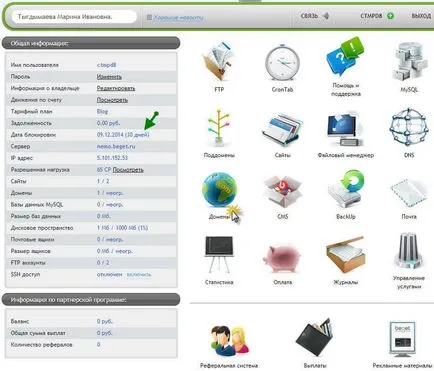Click the Дисковое пространство value
Image resolution: width=434 pixels, height=371 pixels.
click(122, 228)
